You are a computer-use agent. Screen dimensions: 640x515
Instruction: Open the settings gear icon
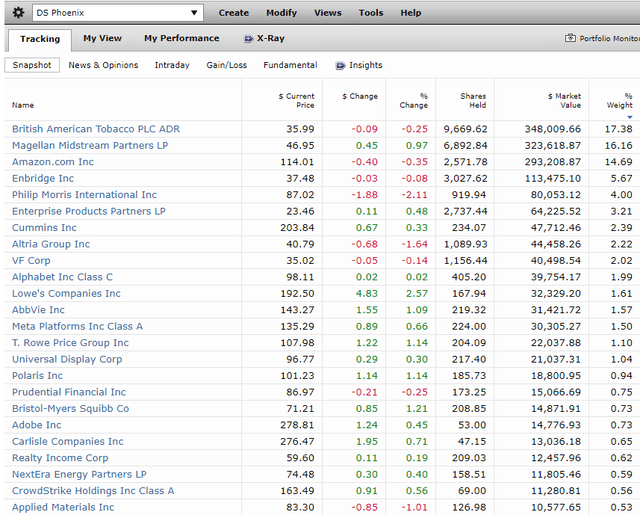pos(18,13)
